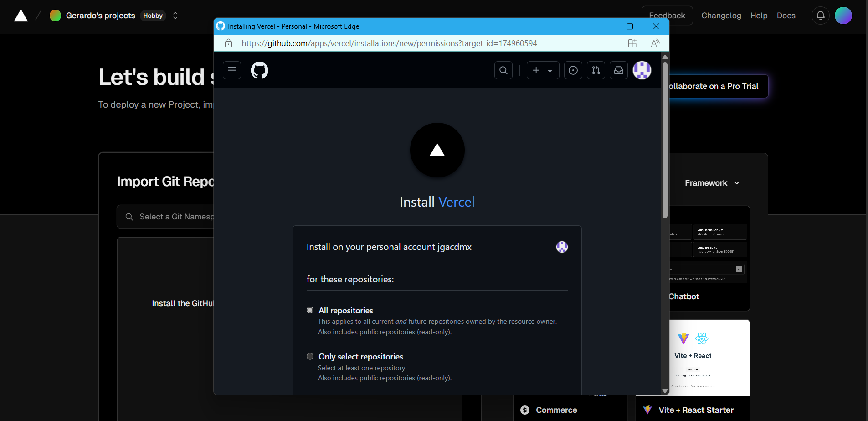Open GitHub search
The width and height of the screenshot is (868, 421).
503,70
